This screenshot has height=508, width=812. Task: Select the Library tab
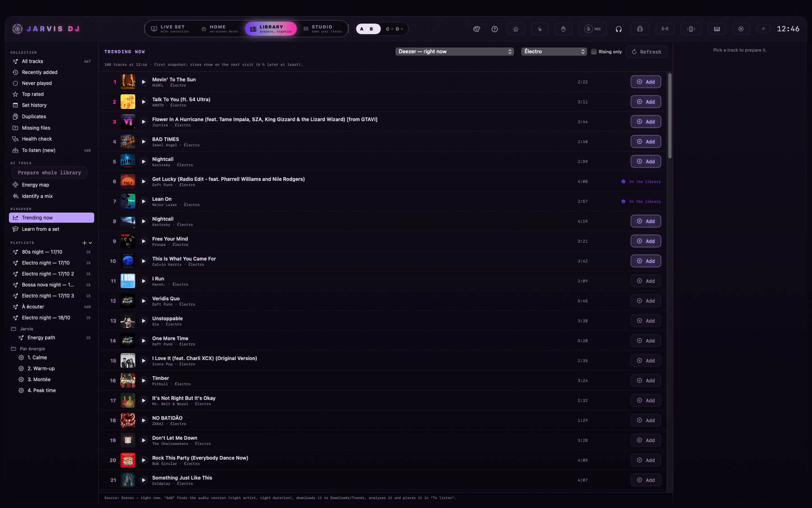click(271, 29)
